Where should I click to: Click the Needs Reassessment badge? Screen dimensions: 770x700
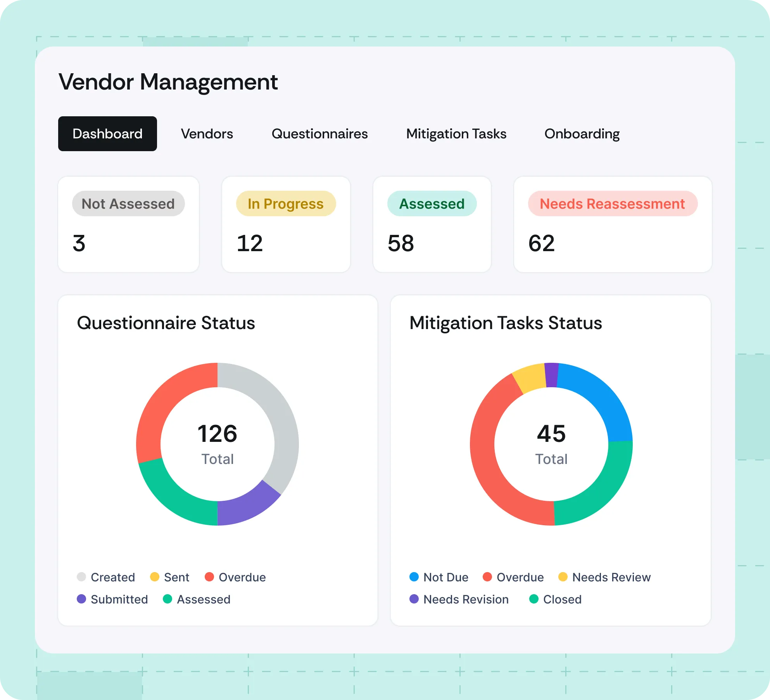point(612,203)
